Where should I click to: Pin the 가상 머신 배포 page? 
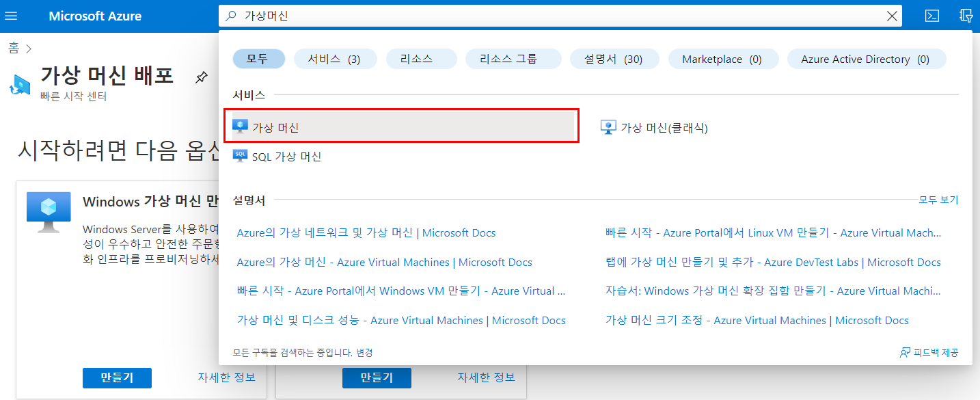[x=201, y=77]
